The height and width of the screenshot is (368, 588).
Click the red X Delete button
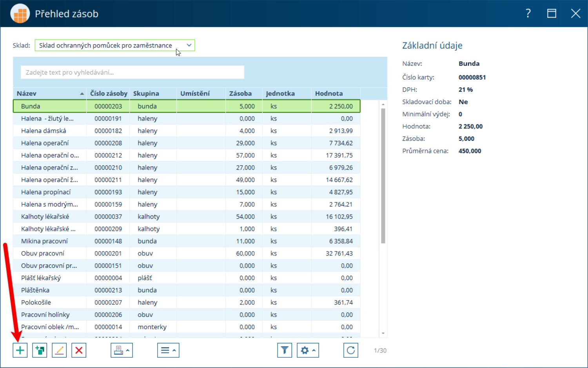[79, 350]
